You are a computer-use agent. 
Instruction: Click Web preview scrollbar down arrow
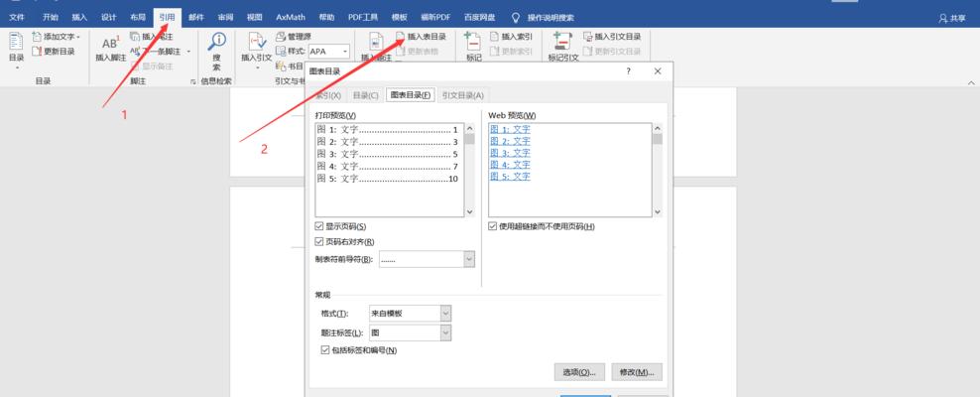click(657, 212)
